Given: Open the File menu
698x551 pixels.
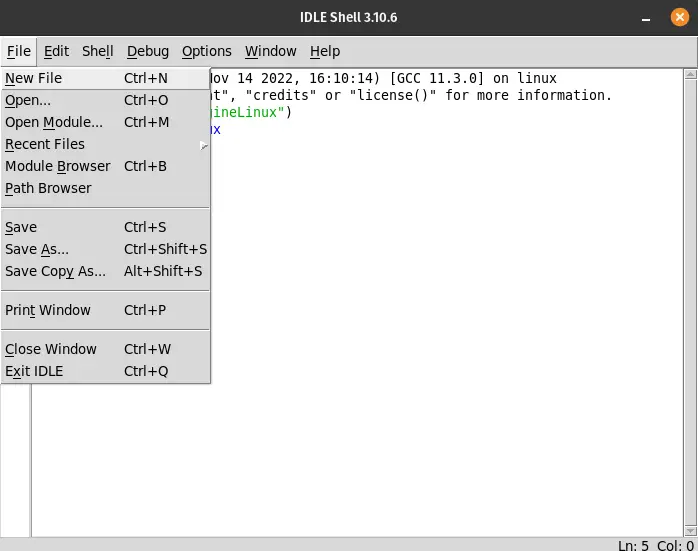Looking at the screenshot, I should [x=19, y=52].
